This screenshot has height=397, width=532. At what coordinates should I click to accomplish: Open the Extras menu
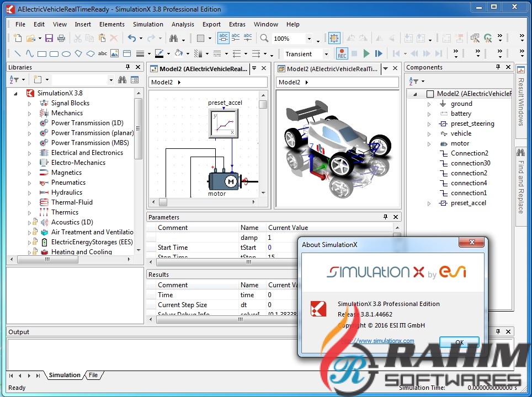[x=237, y=24]
